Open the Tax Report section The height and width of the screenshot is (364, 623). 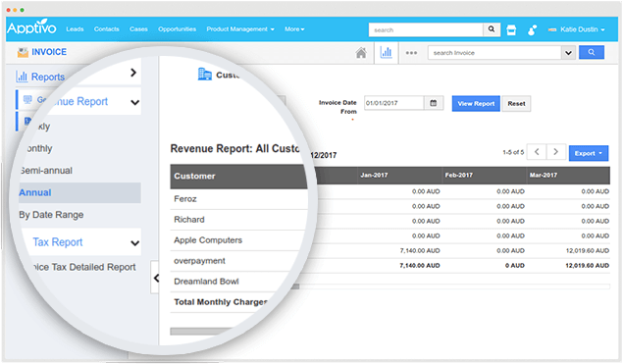[x=58, y=242]
